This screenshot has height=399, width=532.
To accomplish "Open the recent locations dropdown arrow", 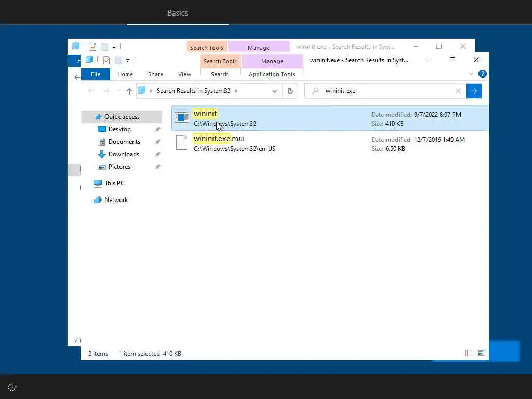I will click(x=118, y=91).
